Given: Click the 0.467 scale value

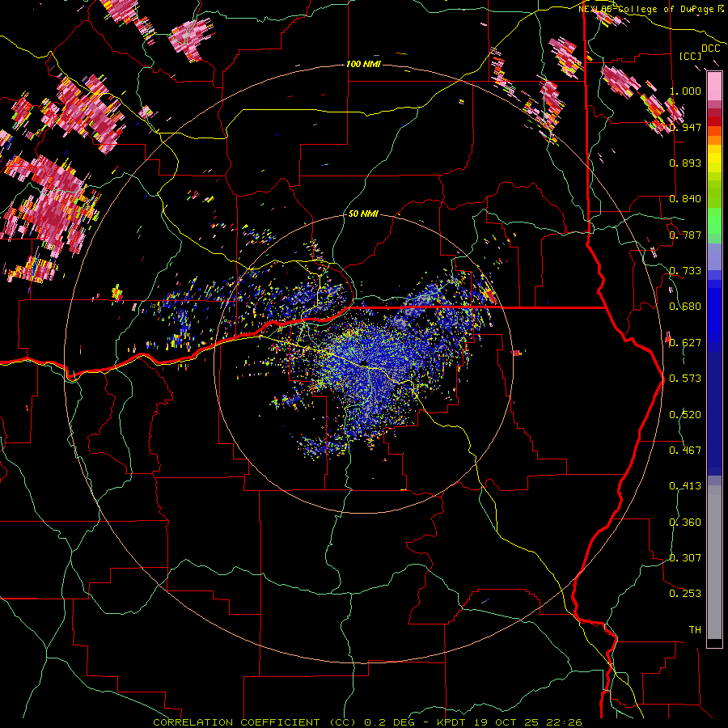Looking at the screenshot, I should tap(685, 451).
